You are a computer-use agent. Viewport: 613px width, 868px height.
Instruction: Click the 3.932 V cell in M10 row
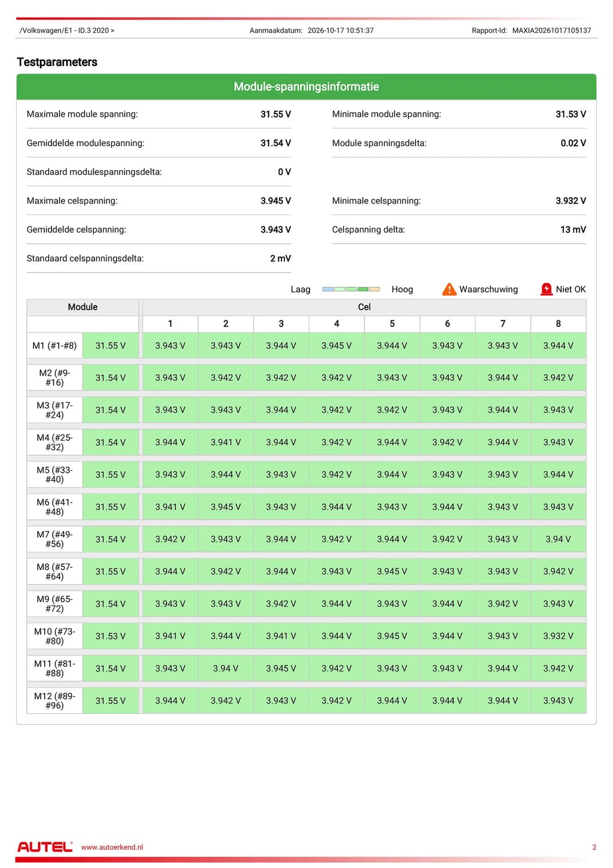[x=558, y=636]
